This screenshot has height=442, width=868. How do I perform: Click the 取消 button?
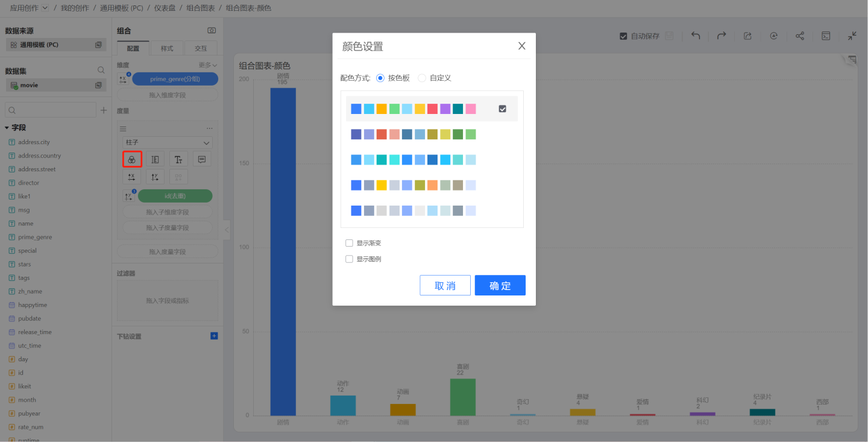tap(445, 286)
